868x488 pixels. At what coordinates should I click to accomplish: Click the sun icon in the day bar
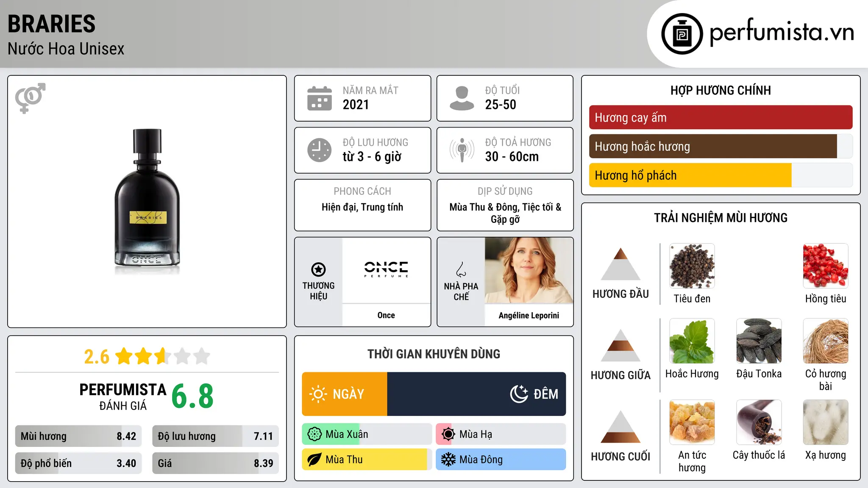[x=318, y=394]
